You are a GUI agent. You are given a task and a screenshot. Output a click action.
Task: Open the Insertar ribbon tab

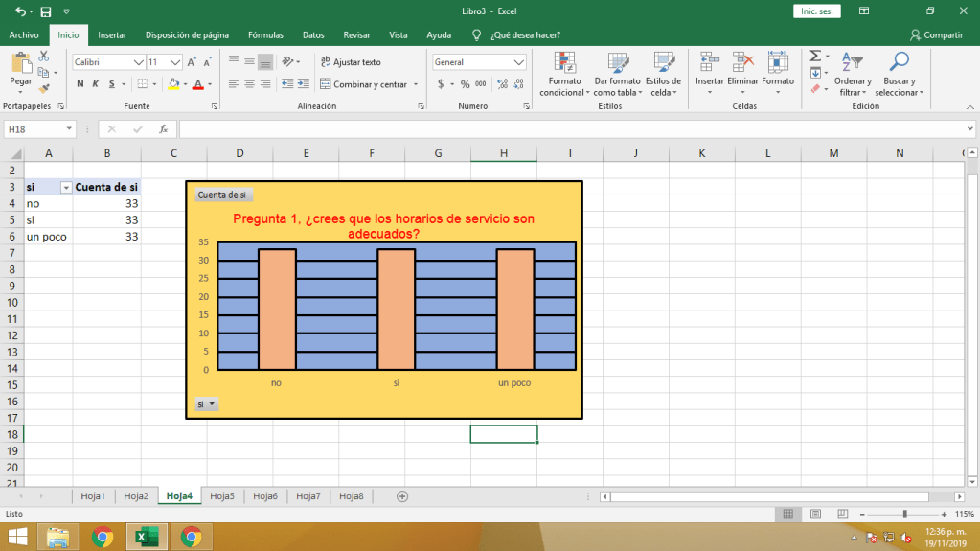click(112, 34)
